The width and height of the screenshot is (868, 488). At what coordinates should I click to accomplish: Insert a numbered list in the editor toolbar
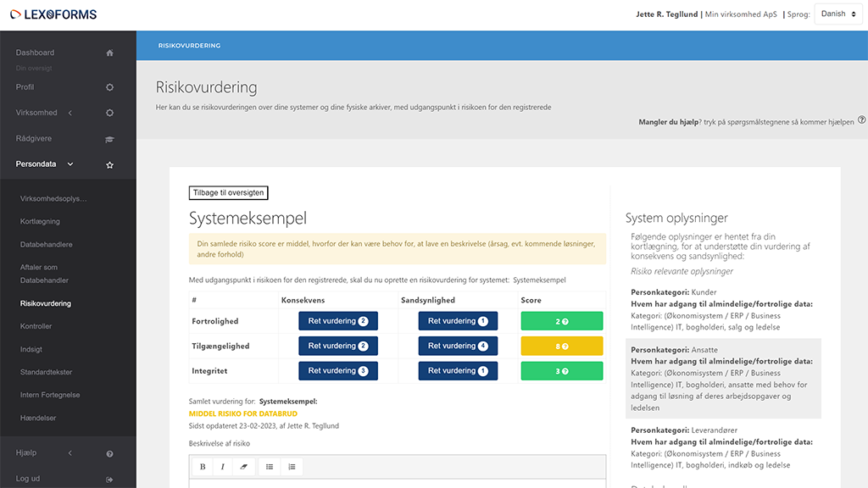tap(292, 466)
